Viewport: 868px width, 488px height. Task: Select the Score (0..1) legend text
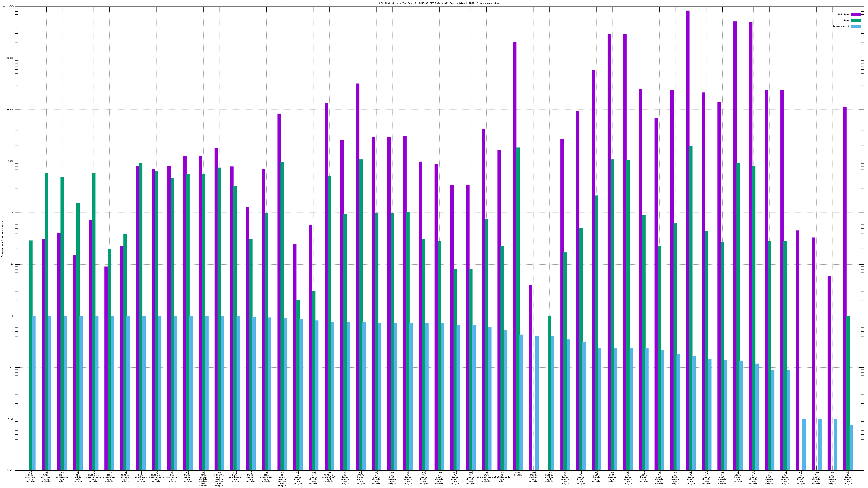(x=841, y=26)
